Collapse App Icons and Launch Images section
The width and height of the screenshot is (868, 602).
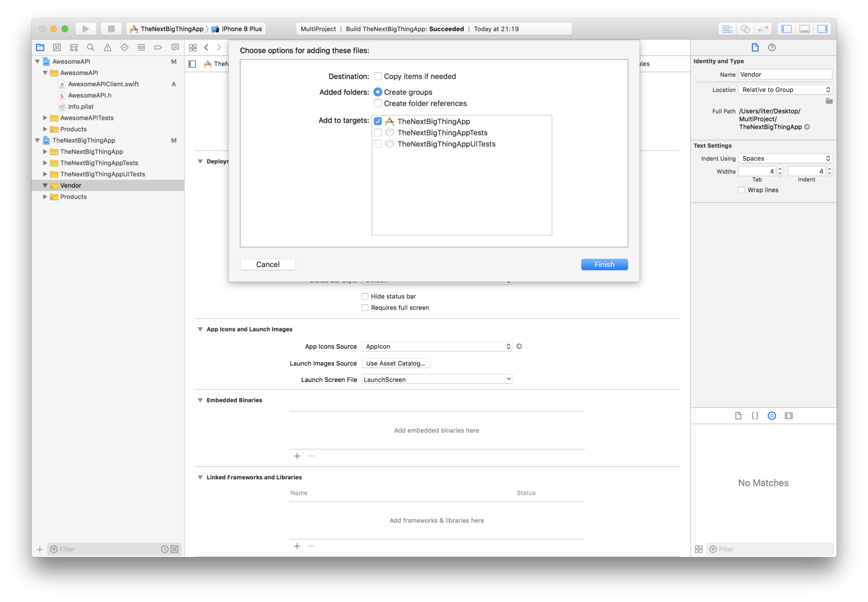(200, 329)
